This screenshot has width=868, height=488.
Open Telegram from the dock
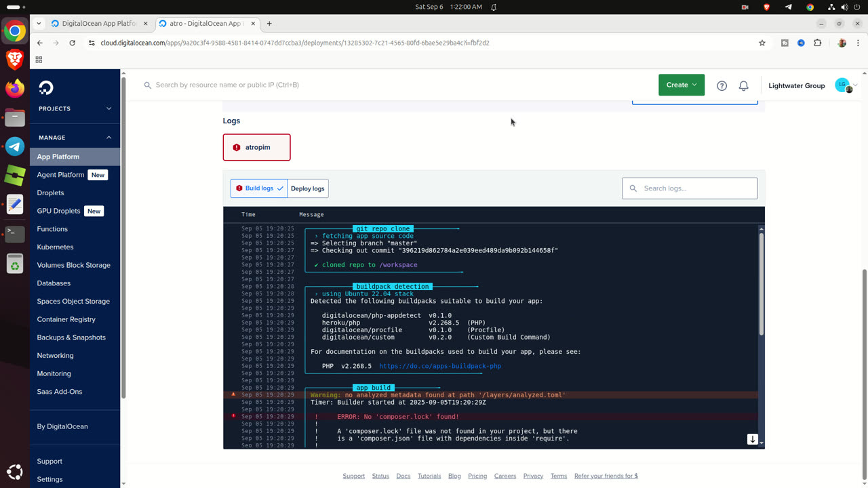15,146
